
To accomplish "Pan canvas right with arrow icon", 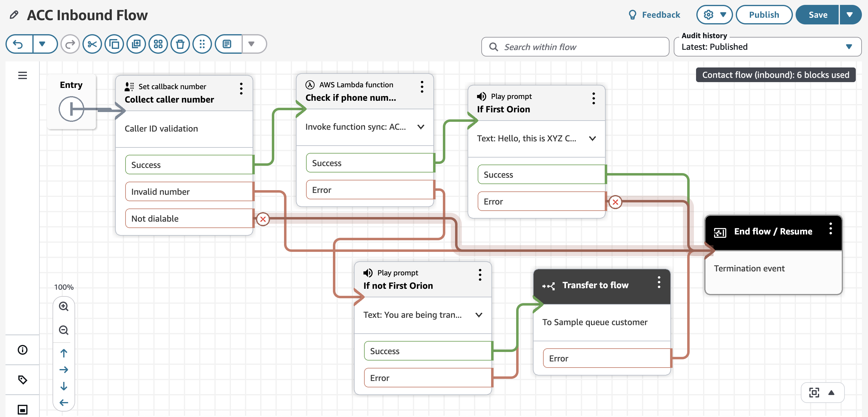I will 64,369.
